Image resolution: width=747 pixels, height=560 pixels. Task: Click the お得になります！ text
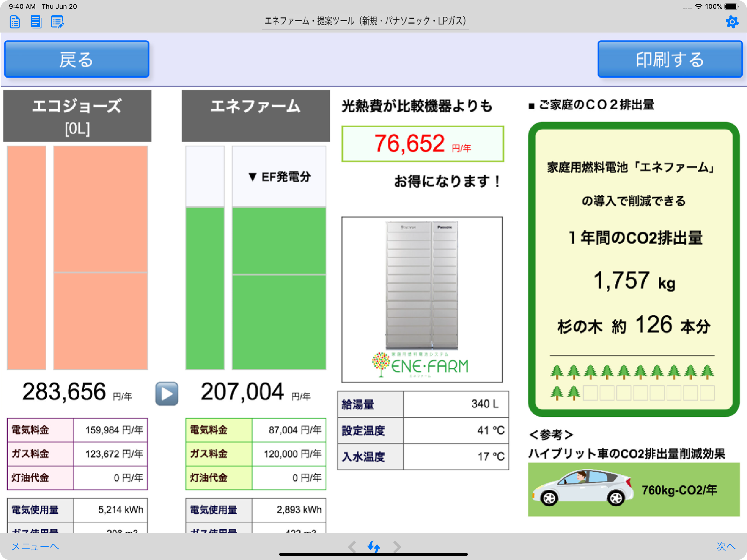coord(448,181)
